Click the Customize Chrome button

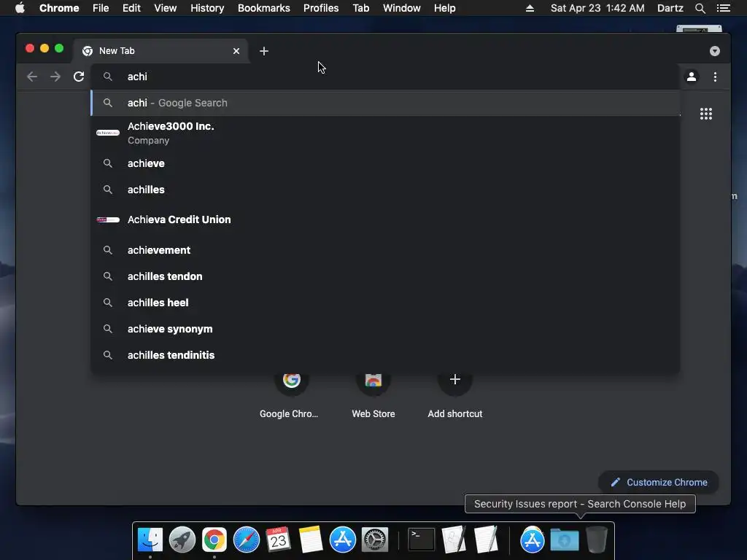659,483
